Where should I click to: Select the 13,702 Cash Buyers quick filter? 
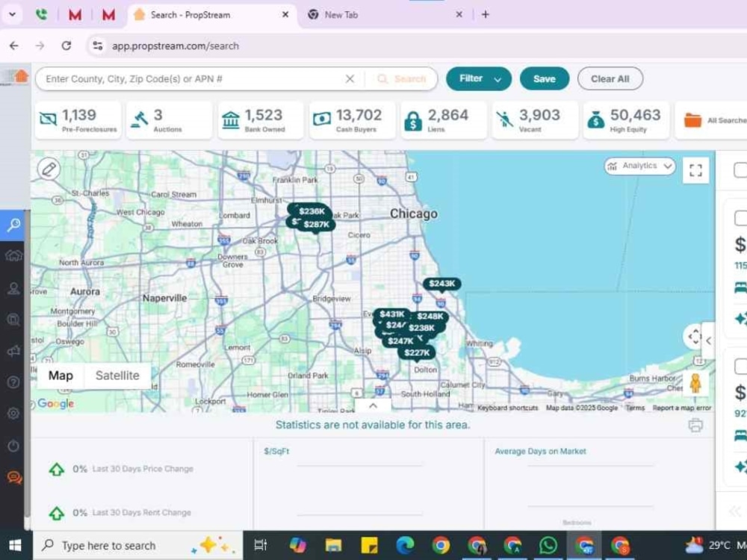click(x=352, y=120)
